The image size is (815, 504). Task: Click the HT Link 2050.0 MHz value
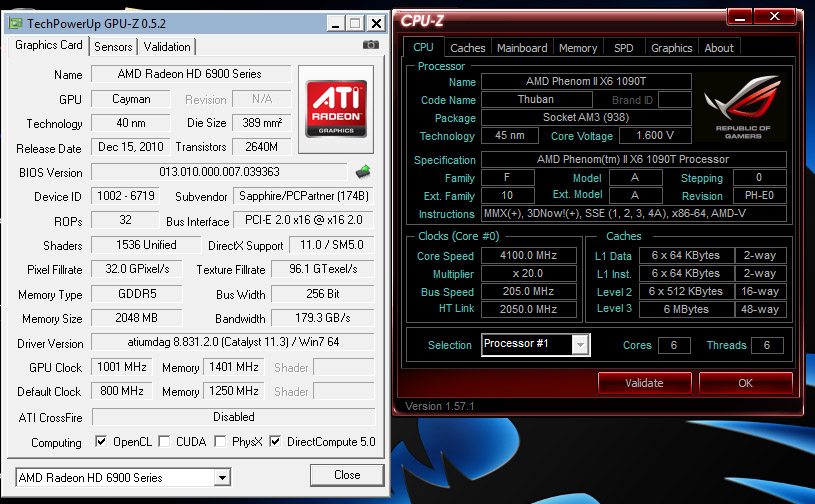pyautogui.click(x=529, y=309)
